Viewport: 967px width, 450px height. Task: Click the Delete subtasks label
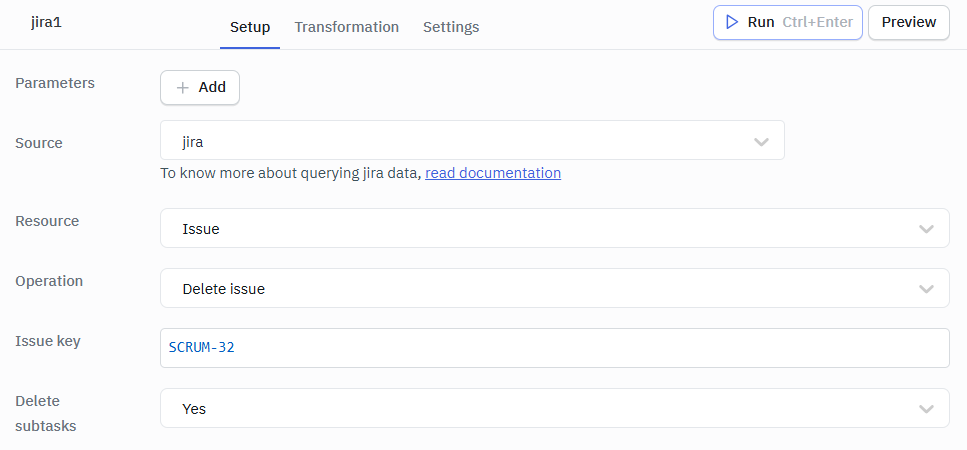pyautogui.click(x=46, y=413)
